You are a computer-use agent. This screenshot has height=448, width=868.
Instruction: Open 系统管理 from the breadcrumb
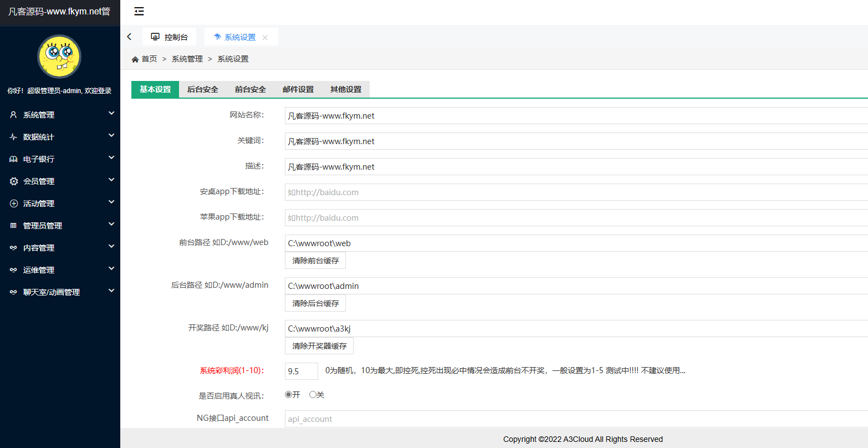[187, 58]
